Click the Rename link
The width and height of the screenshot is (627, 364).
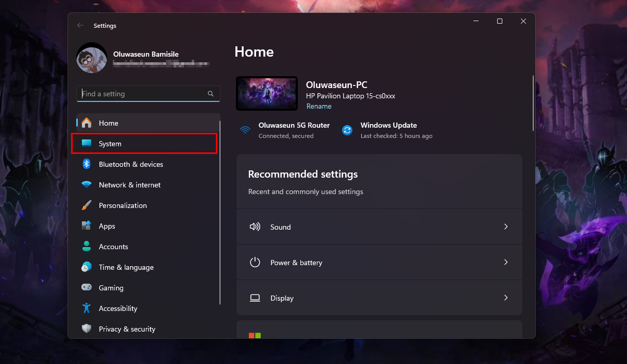pyautogui.click(x=319, y=106)
